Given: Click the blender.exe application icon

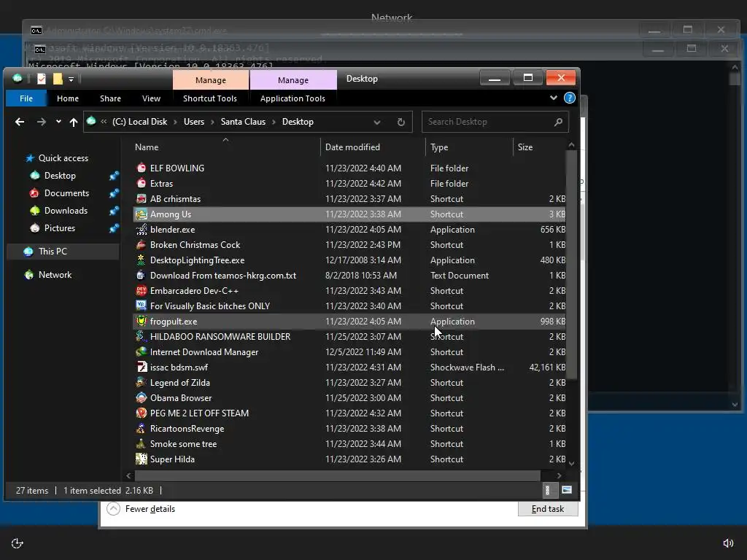Looking at the screenshot, I should 141,230.
